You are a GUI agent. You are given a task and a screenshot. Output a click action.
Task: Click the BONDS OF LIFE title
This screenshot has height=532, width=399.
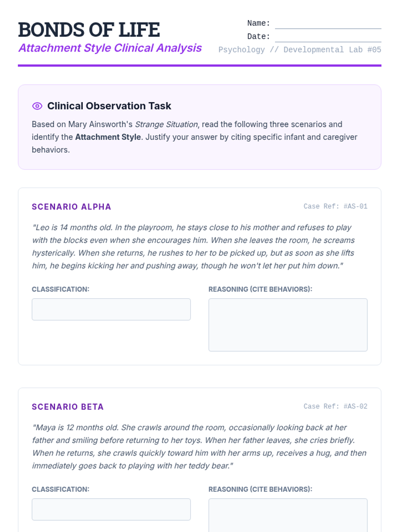click(89, 30)
